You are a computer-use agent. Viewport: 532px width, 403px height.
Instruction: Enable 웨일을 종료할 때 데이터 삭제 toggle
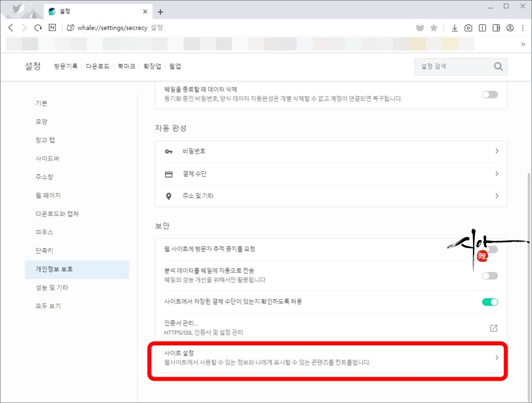pyautogui.click(x=490, y=94)
